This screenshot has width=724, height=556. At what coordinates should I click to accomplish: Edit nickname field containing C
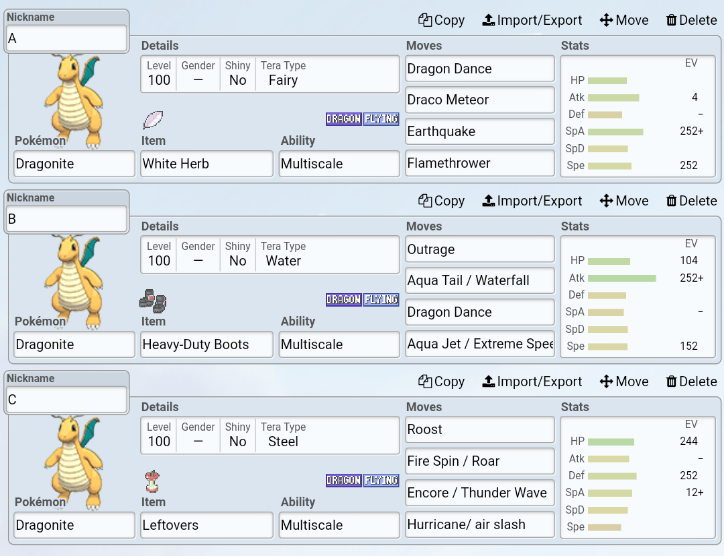coord(66,399)
